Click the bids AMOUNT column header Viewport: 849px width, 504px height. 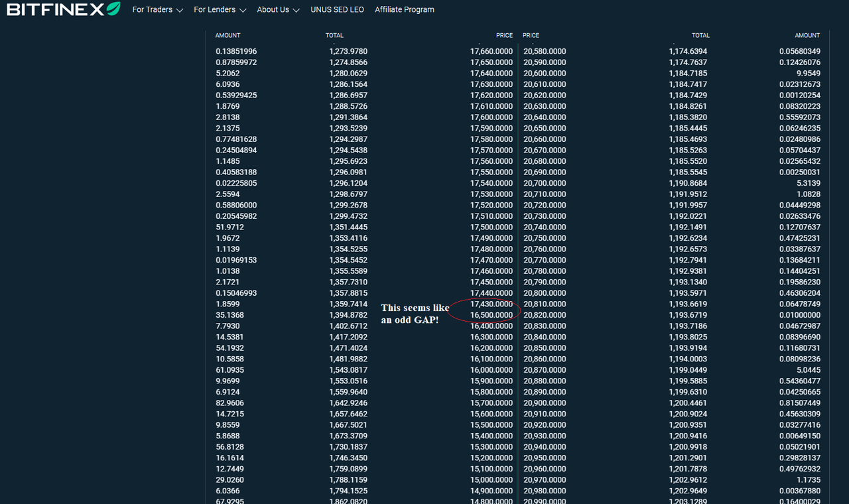coord(228,35)
